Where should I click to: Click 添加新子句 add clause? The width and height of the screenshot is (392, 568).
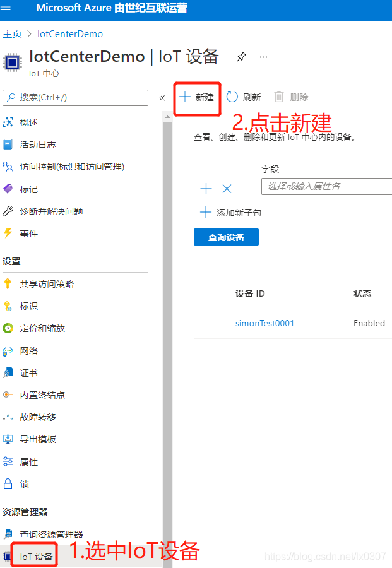(x=230, y=213)
